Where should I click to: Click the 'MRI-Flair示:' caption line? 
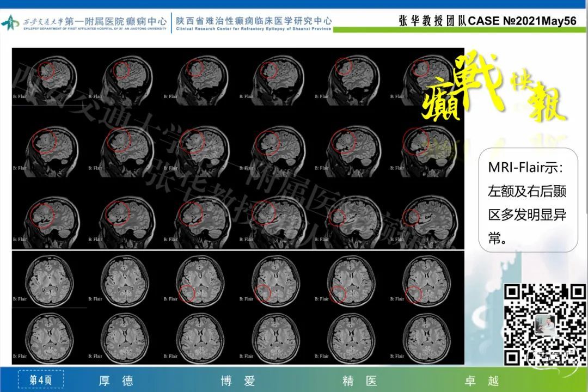pos(525,167)
